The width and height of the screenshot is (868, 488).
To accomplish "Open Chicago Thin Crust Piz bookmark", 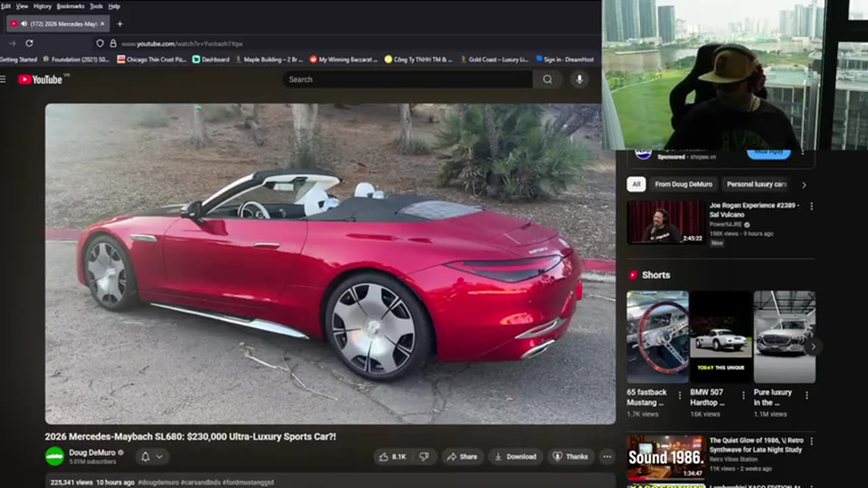I will pyautogui.click(x=152, y=60).
